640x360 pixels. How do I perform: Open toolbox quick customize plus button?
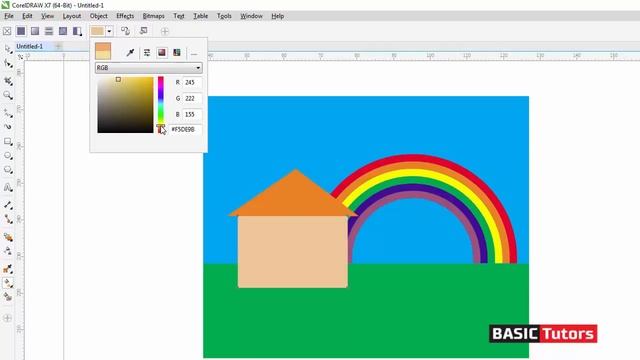7,318
